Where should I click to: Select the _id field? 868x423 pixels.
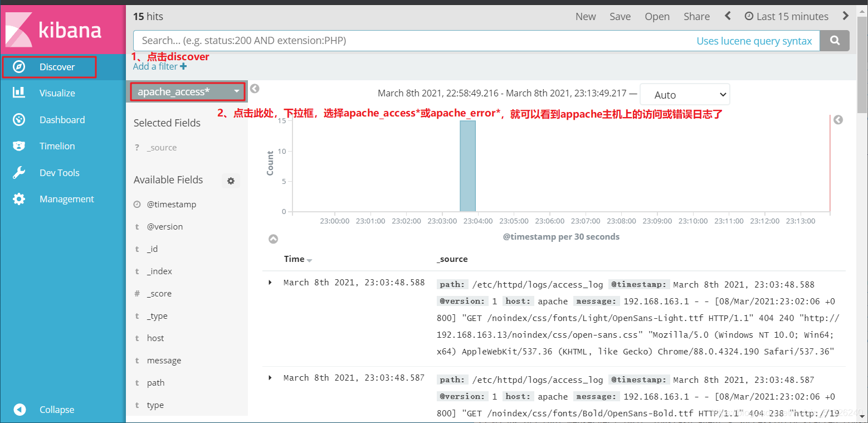[152, 249]
